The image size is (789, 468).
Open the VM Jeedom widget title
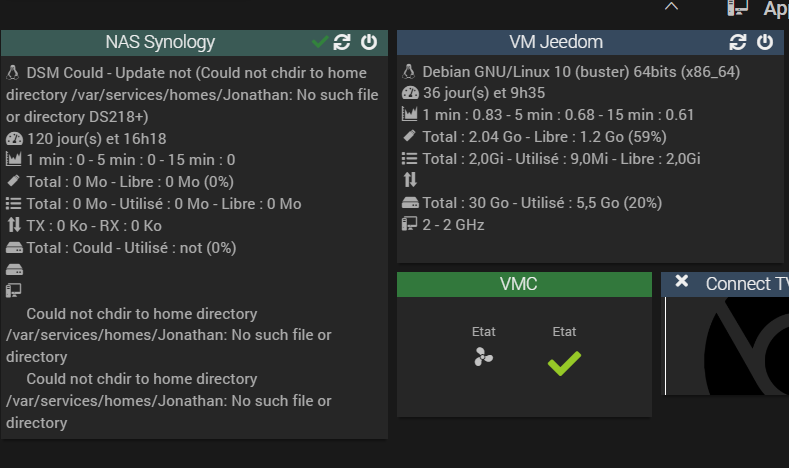tap(556, 42)
